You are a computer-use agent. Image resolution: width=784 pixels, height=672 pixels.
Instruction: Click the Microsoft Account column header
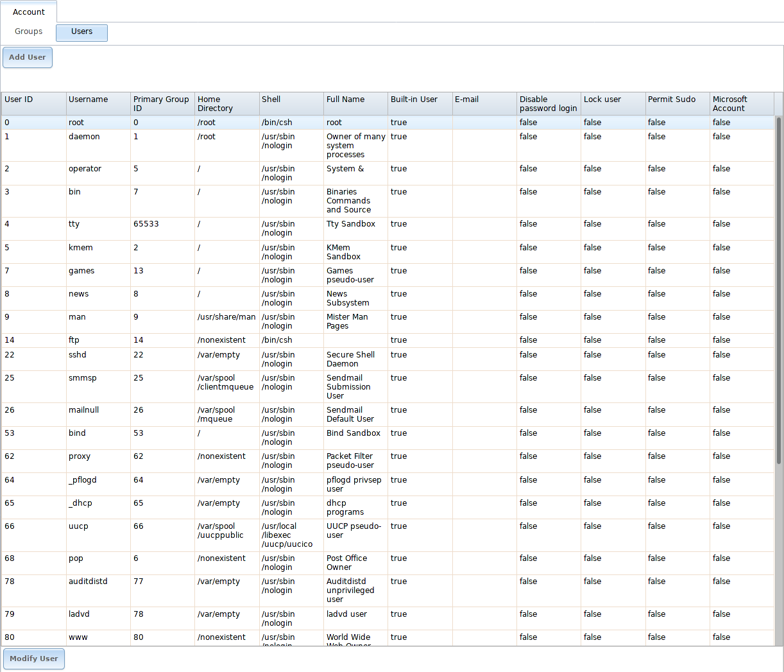tap(741, 103)
